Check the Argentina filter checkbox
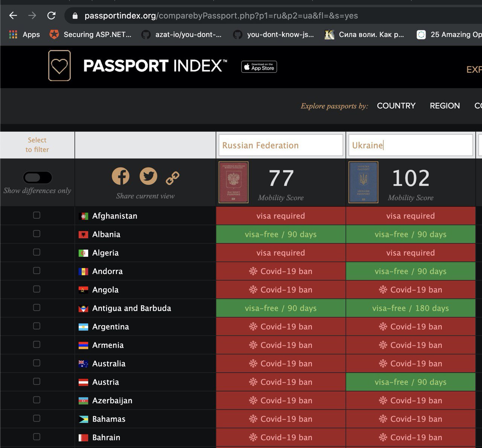Image resolution: width=482 pixels, height=448 pixels. coord(37,326)
